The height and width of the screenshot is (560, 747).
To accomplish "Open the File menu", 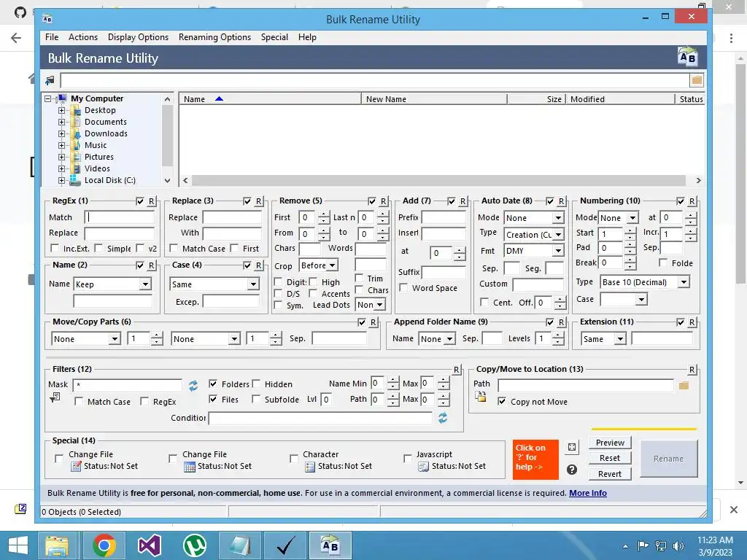I will tap(52, 37).
